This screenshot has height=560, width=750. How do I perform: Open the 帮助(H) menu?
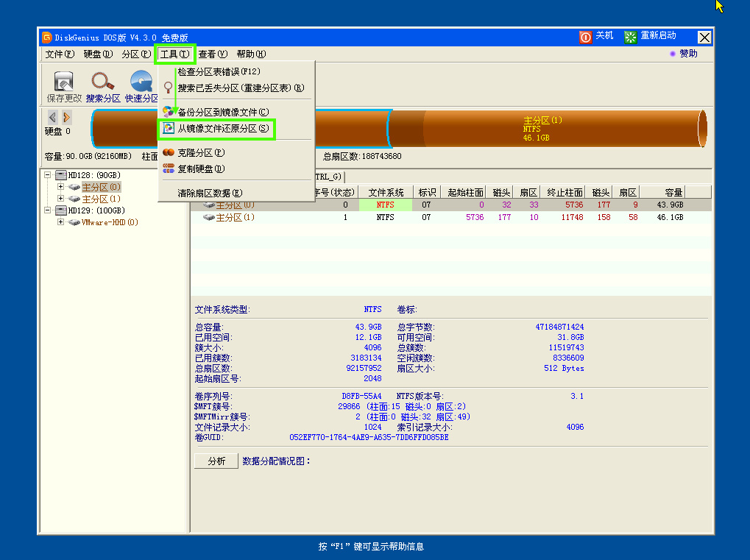click(251, 54)
